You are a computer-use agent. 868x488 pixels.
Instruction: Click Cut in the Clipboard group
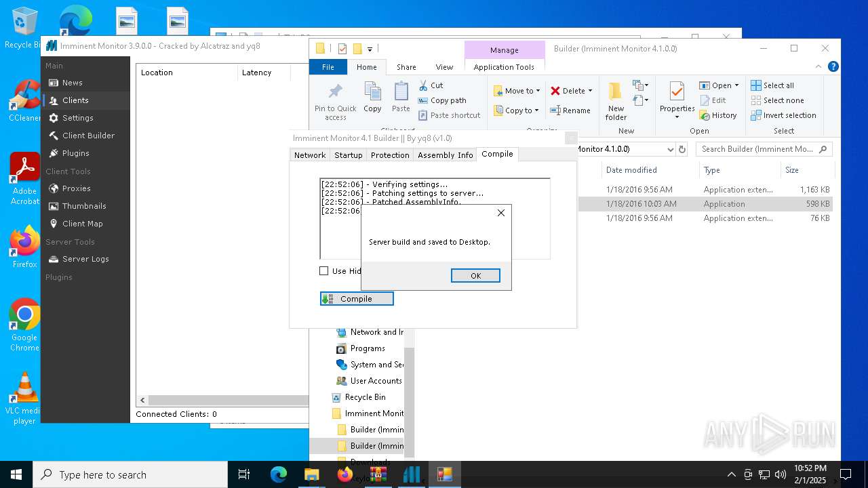(431, 85)
